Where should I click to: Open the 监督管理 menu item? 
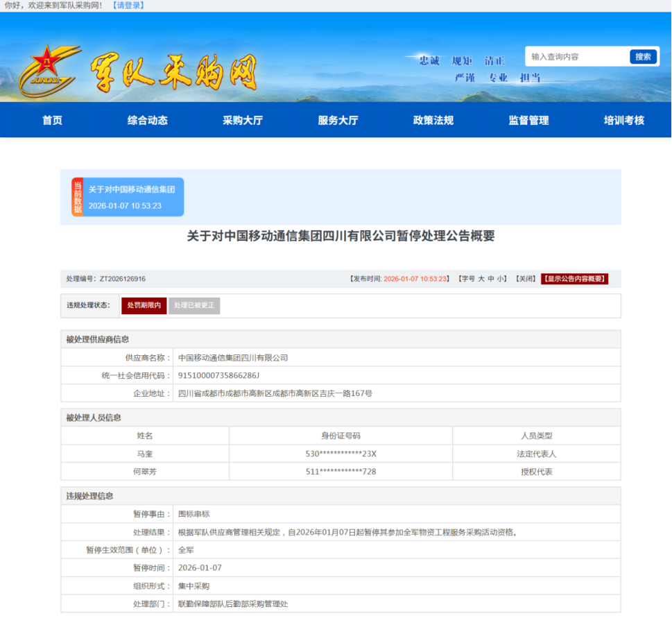(528, 120)
